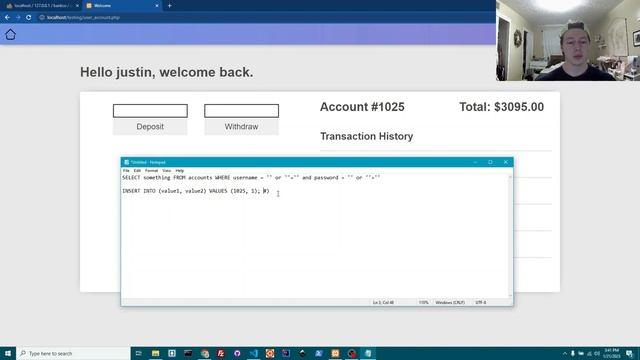Click the Total: $3095.00 text

pyautogui.click(x=502, y=107)
